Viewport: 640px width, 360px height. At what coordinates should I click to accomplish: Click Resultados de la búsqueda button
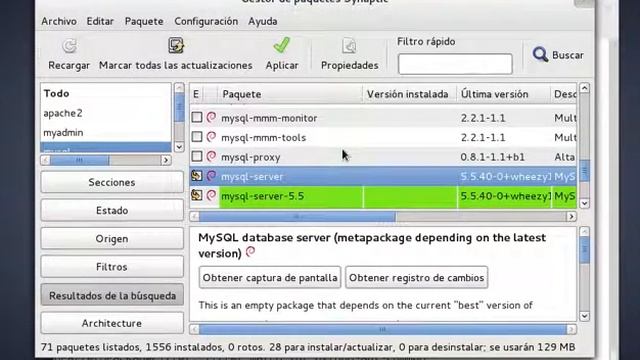coord(112,295)
